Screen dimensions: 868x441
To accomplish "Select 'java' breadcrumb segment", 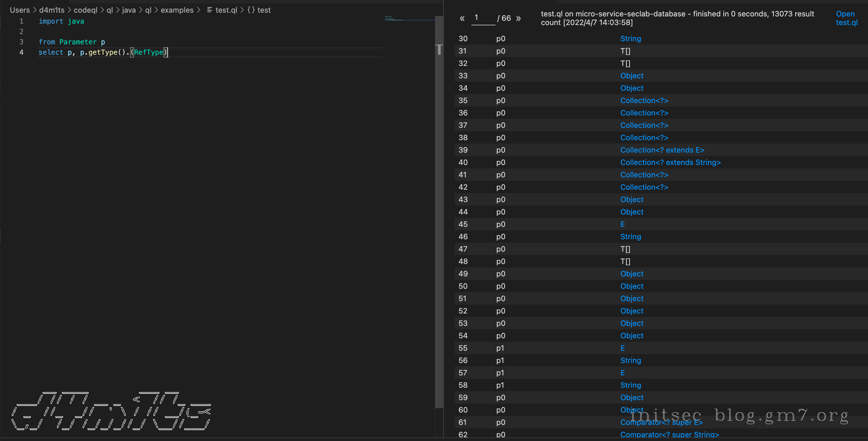I will coord(129,10).
